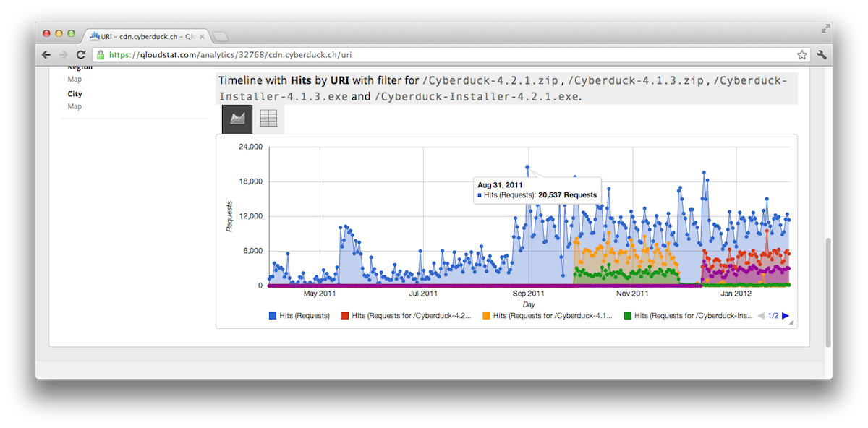Enter full screen with the window's corner arrows
The image size is (868, 428).
(x=825, y=29)
